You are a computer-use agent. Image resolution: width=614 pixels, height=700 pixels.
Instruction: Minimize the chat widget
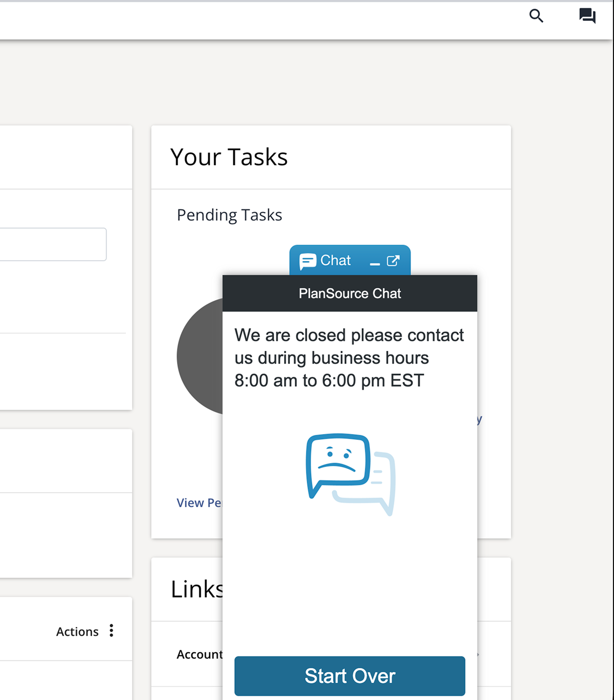[374, 262]
